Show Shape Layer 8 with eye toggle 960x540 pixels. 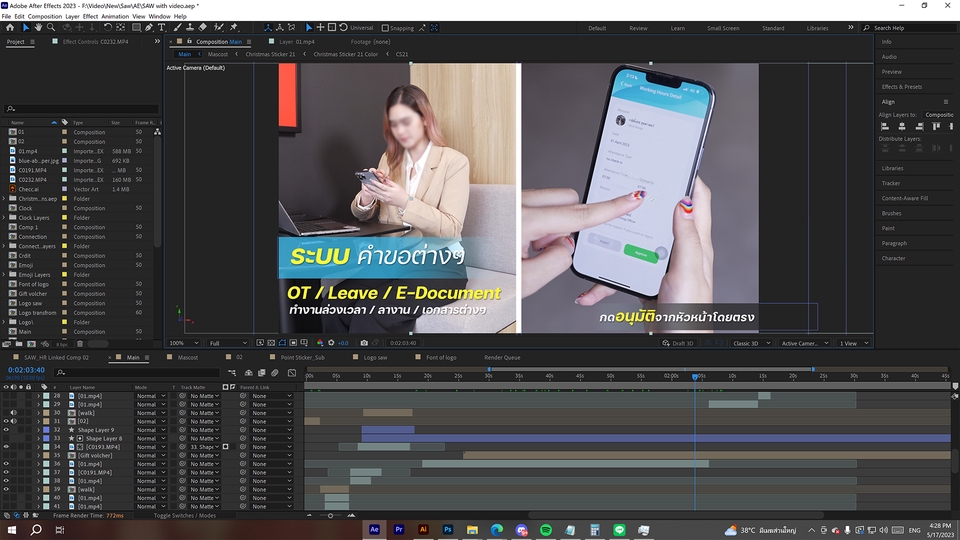pos(6,438)
